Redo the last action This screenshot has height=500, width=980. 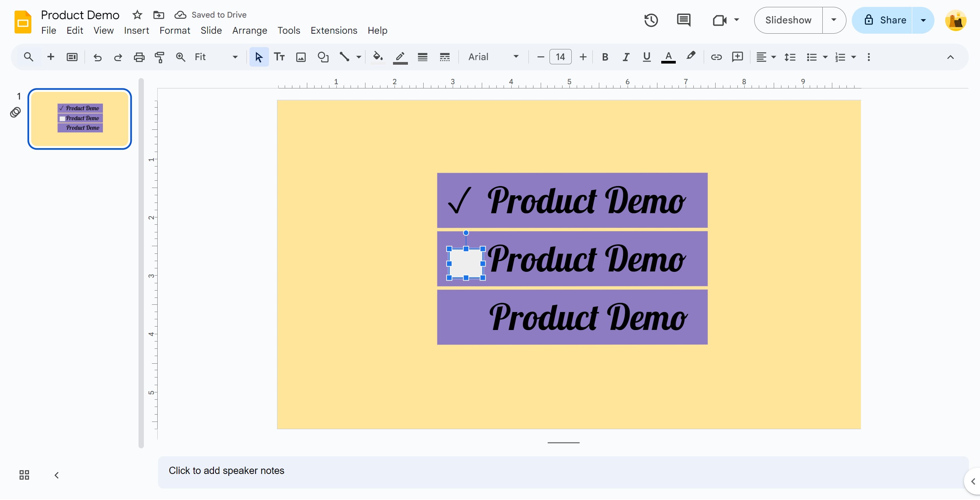click(118, 57)
